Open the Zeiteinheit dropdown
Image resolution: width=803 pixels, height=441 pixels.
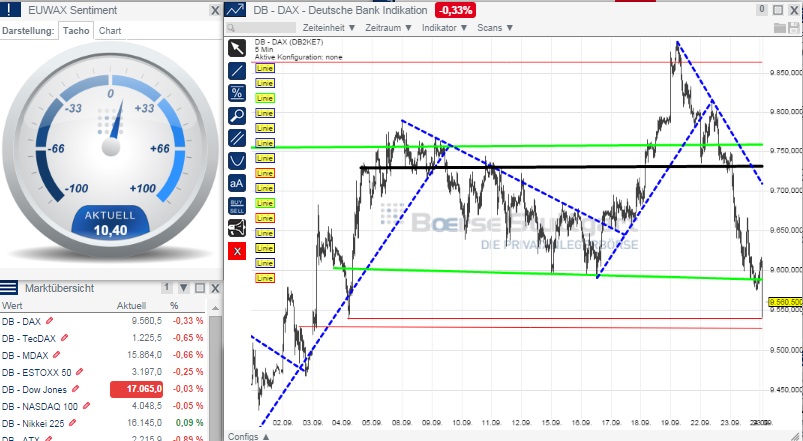click(329, 28)
